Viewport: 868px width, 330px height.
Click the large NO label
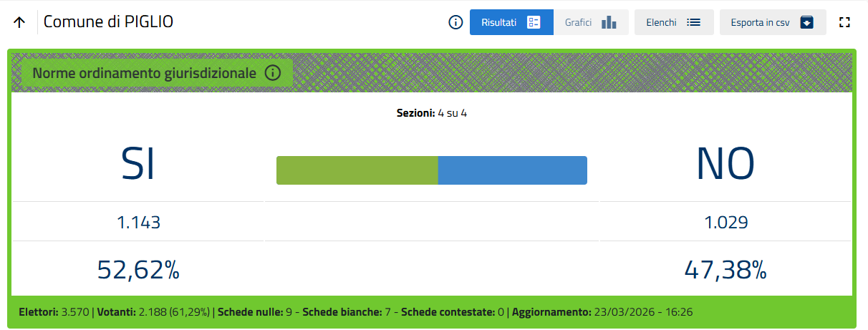(x=725, y=165)
